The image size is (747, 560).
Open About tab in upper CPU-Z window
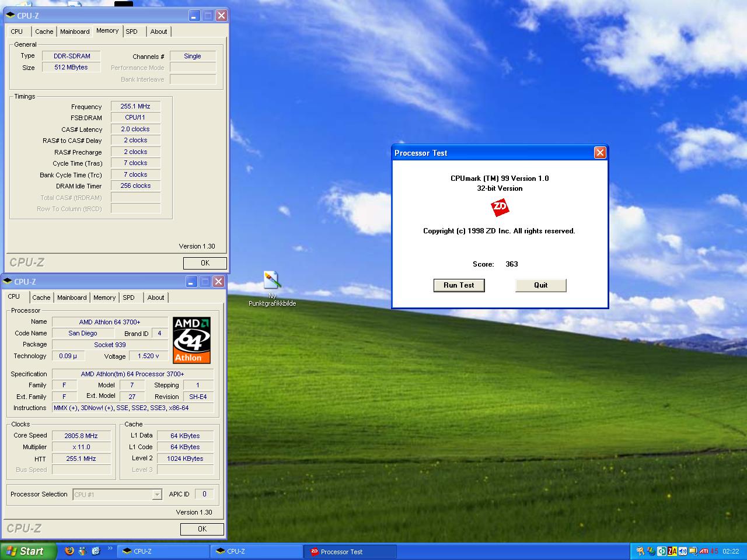click(159, 32)
